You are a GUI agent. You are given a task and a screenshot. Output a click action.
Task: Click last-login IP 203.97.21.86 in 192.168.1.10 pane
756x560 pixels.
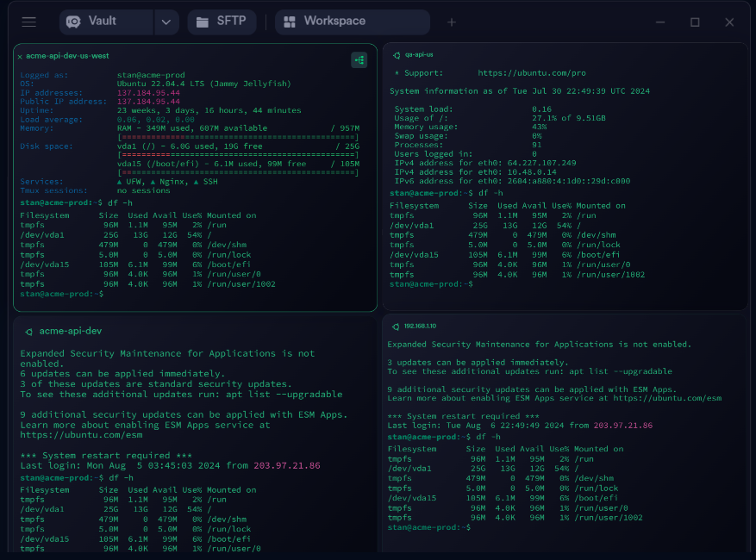click(623, 426)
